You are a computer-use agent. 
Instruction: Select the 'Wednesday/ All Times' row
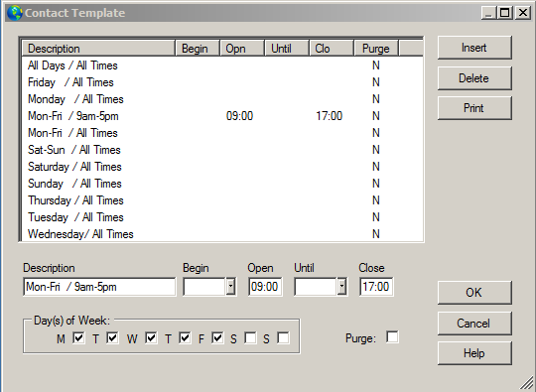pos(222,234)
